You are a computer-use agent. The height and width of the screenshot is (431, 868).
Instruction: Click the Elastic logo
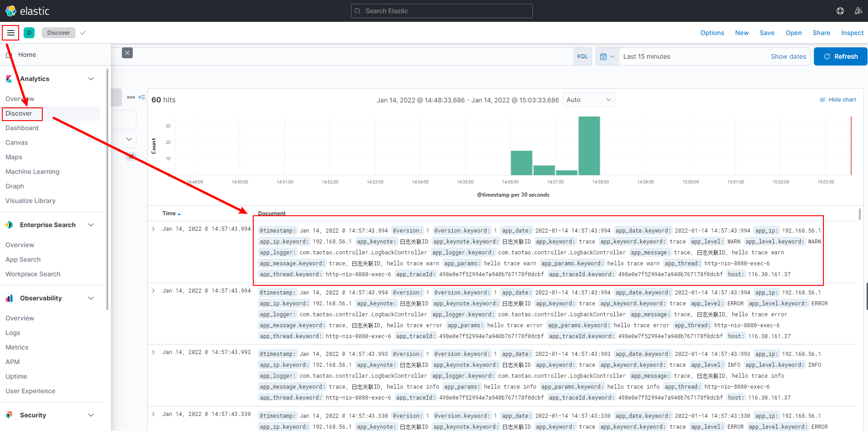click(27, 11)
